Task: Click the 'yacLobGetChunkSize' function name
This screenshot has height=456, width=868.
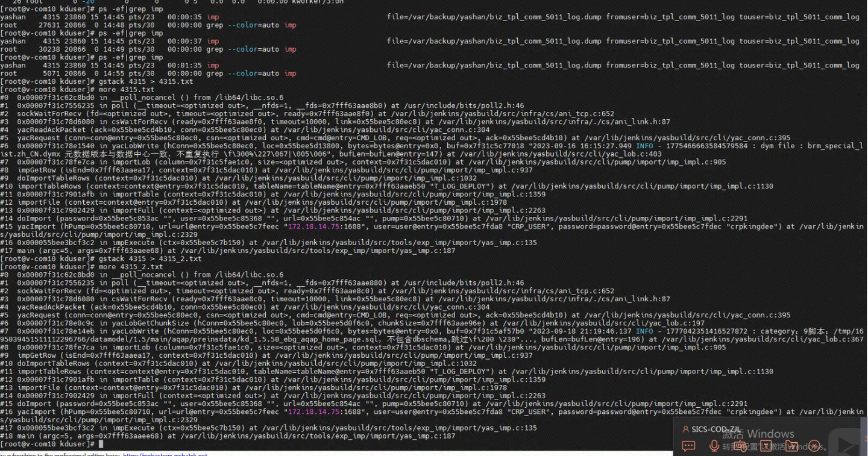Action: coord(150,323)
